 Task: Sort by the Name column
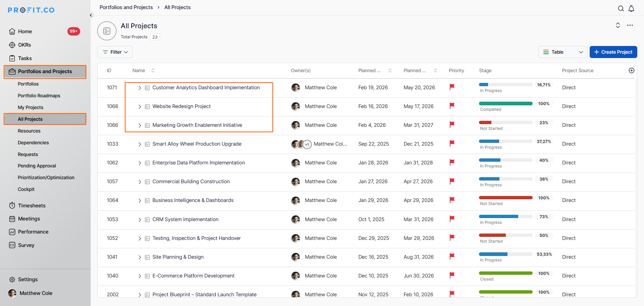(x=153, y=70)
